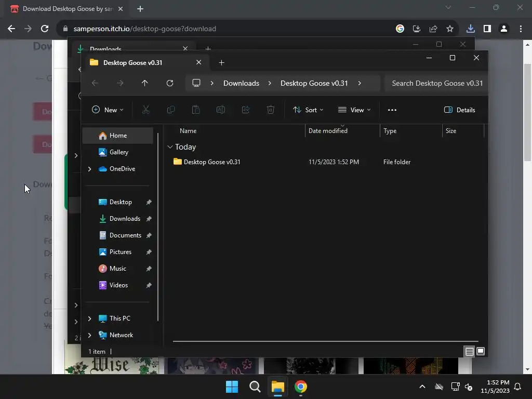532x399 pixels.
Task: Click the Chrome page scrollbar
Action: [527, 112]
